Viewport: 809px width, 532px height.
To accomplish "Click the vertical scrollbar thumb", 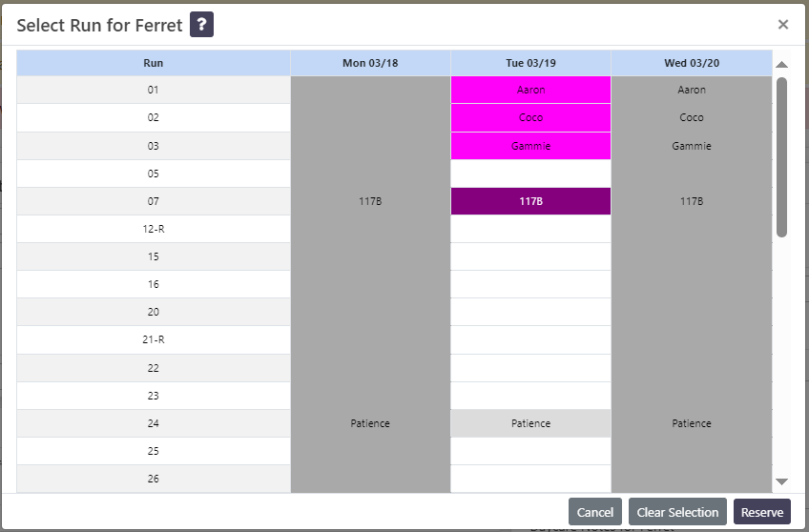I will (781, 157).
